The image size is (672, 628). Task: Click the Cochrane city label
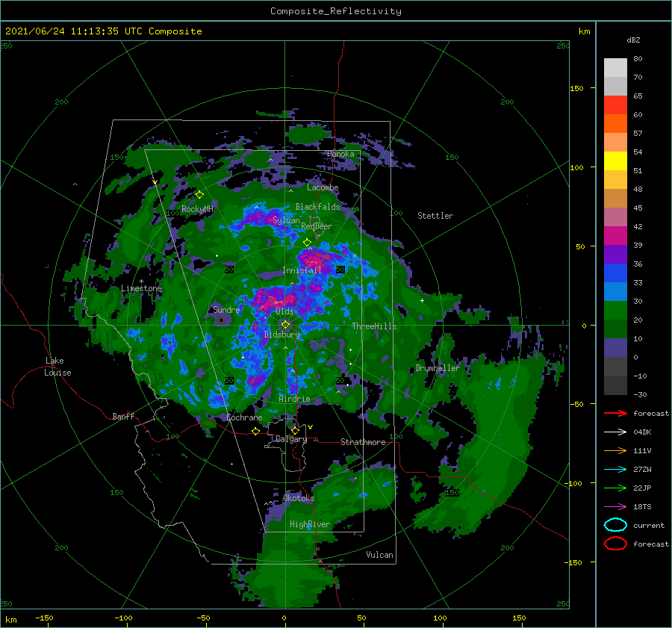click(x=244, y=417)
